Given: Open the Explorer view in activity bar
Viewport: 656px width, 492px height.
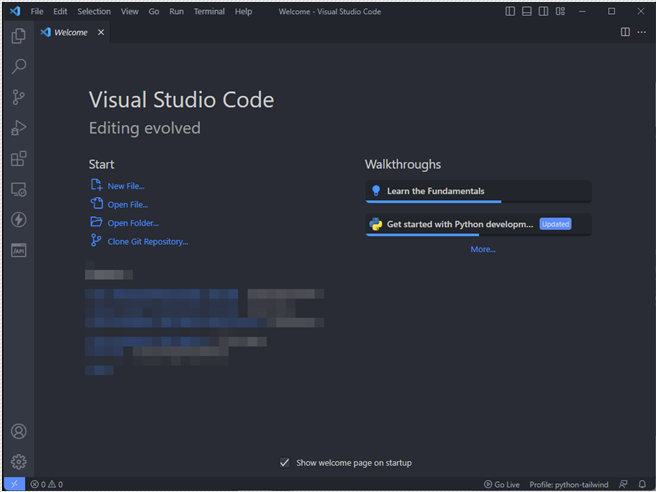Looking at the screenshot, I should pyautogui.click(x=18, y=36).
